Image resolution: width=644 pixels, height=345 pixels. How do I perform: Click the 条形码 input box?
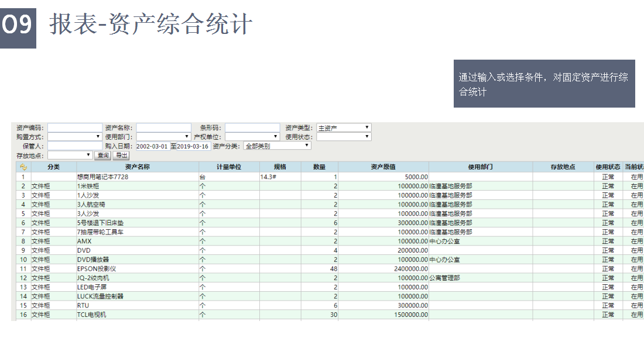pos(252,127)
